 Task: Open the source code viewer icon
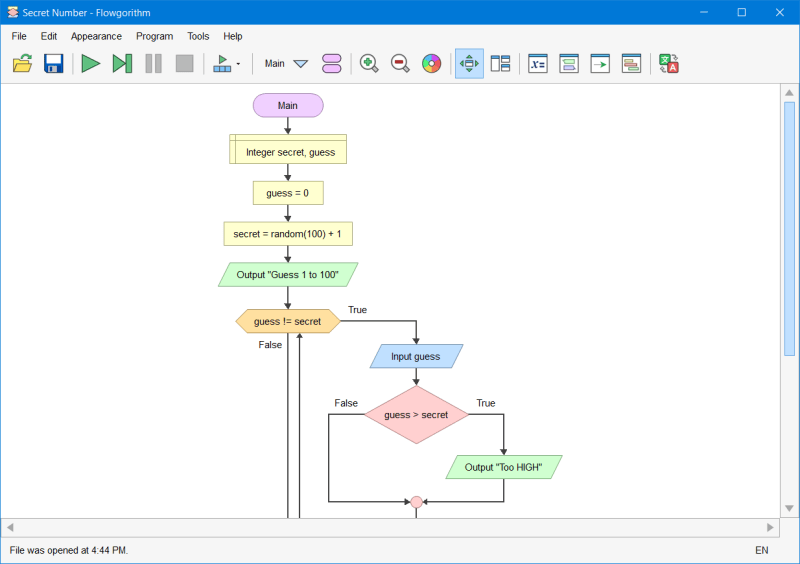(569, 64)
